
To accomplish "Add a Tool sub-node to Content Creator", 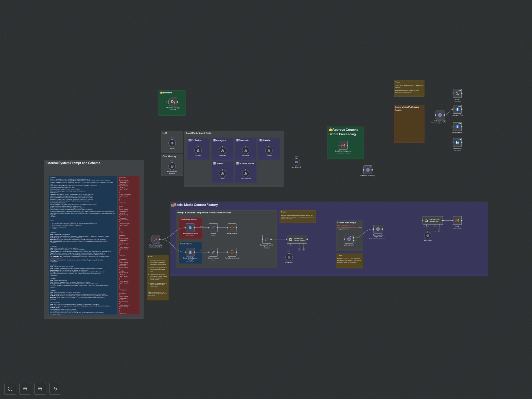I will pos(304,249).
